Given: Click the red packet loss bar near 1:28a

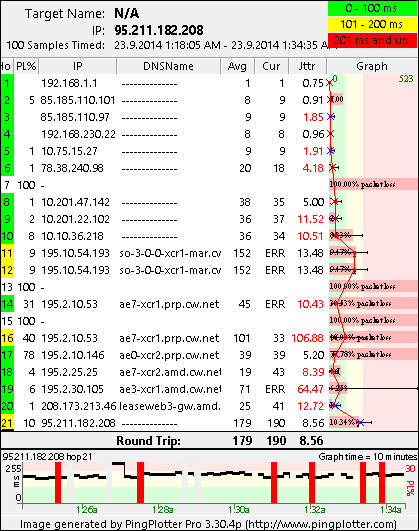Looking at the screenshot, I should [140, 483].
